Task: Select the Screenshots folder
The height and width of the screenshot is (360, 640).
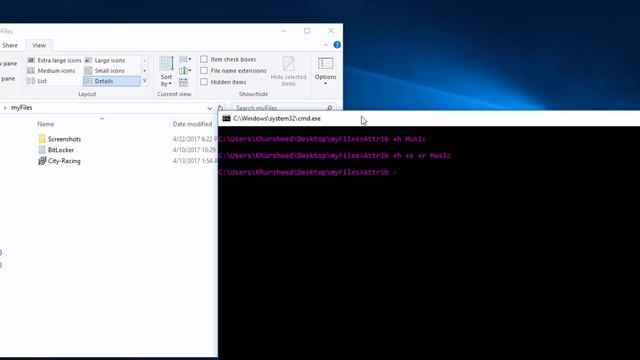Action: [64, 139]
